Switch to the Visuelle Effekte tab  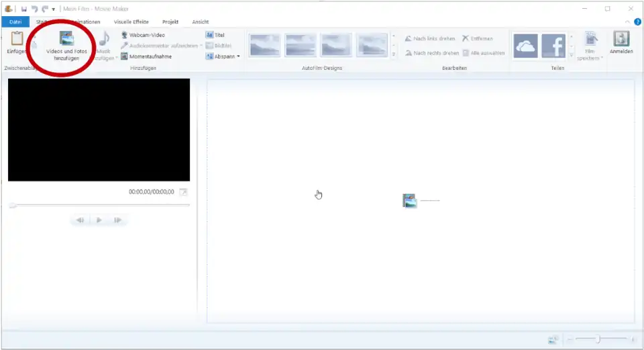click(x=131, y=22)
